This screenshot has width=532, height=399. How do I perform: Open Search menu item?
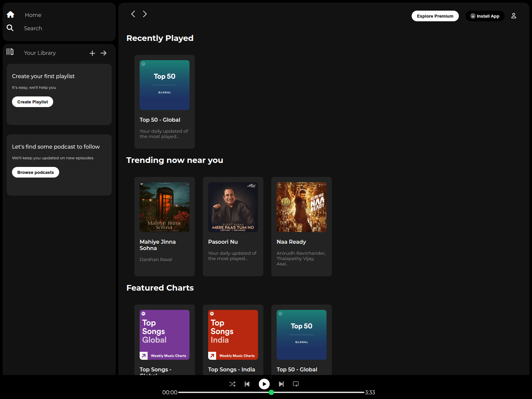(x=33, y=28)
